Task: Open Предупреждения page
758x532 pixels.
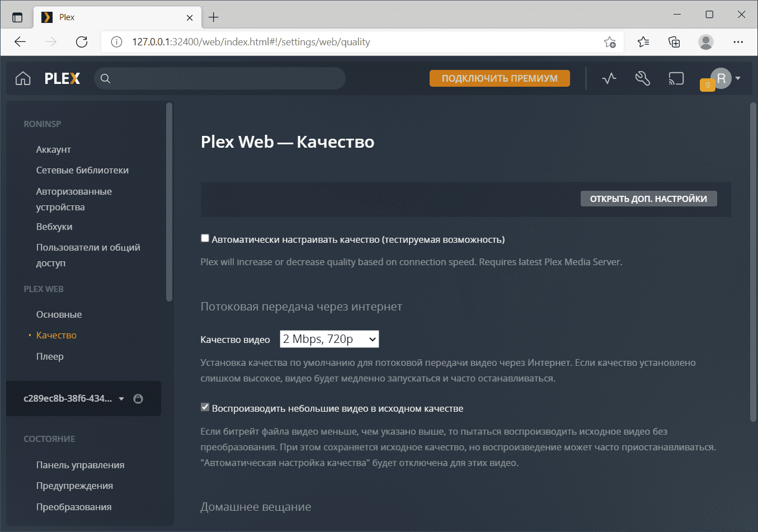Action: tap(74, 486)
